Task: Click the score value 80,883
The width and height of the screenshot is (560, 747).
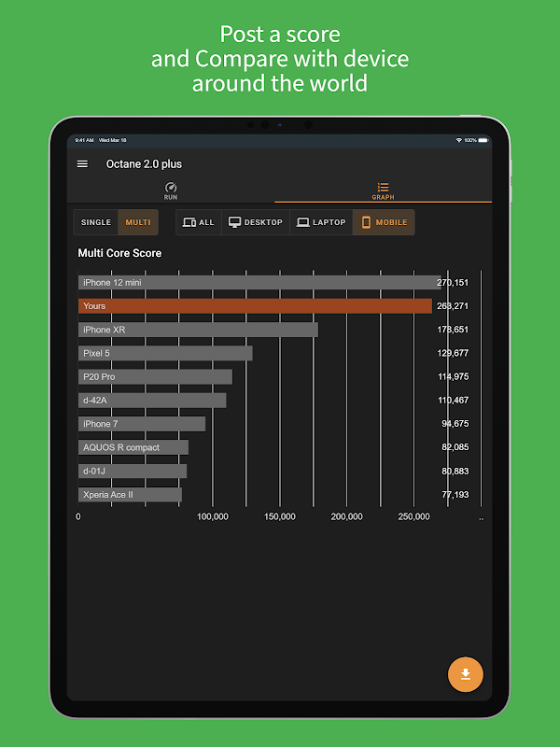Action: tap(455, 472)
